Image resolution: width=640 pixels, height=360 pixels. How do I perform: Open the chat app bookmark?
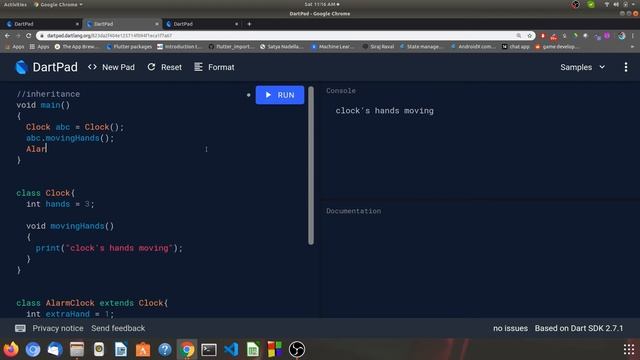point(515,47)
